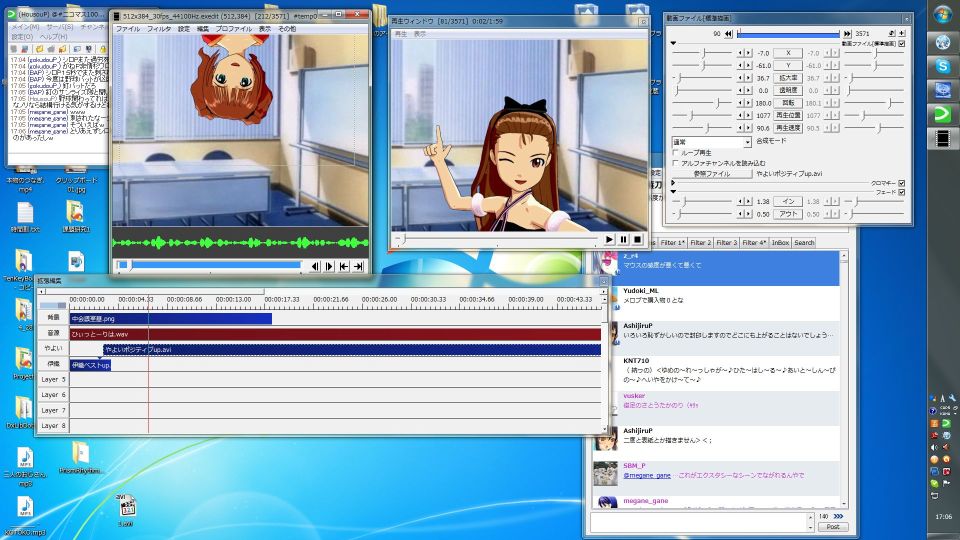Click the 再生位置 parameter button

coord(788,116)
